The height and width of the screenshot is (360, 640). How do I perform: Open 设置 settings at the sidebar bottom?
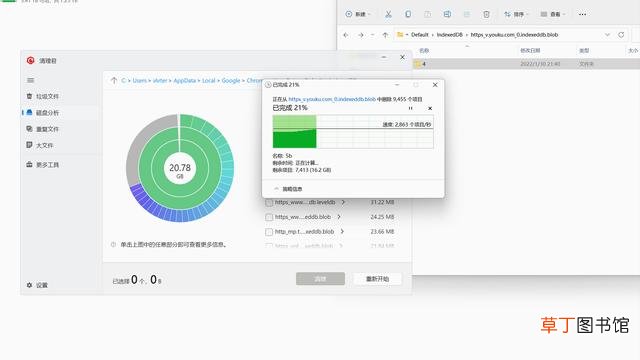[37, 285]
